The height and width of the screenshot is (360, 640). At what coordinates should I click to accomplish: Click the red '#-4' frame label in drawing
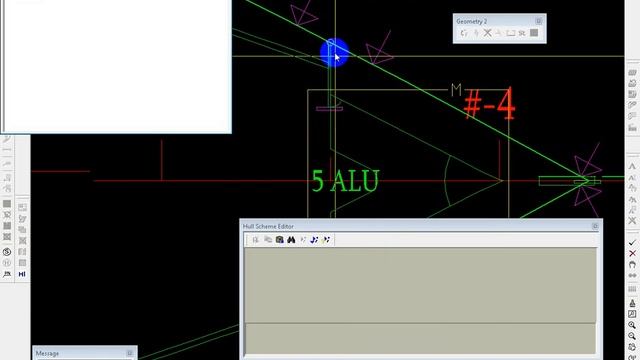[489, 104]
